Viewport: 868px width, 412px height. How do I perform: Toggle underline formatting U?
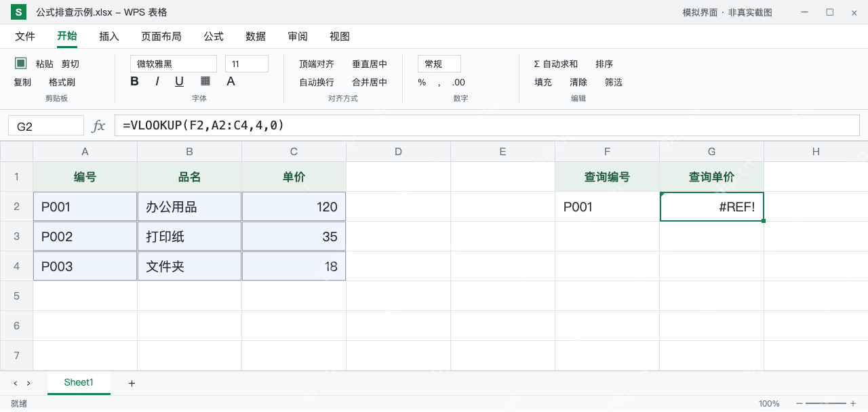pos(179,81)
